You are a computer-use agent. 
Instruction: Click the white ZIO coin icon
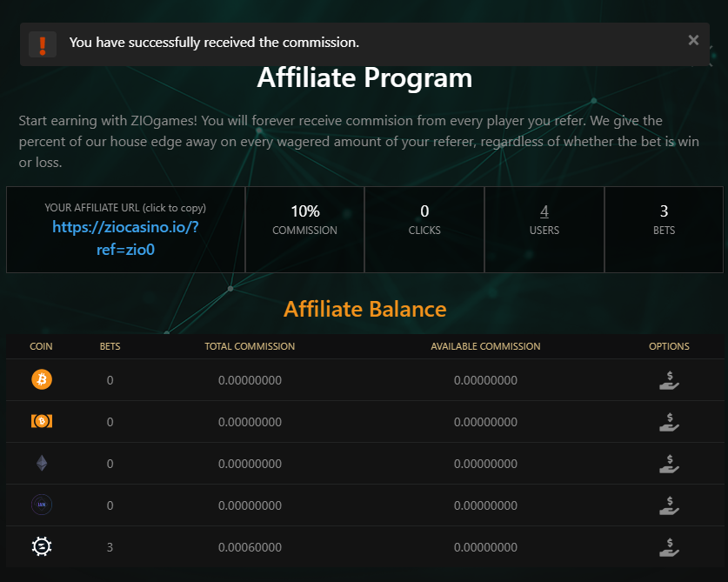point(42,547)
